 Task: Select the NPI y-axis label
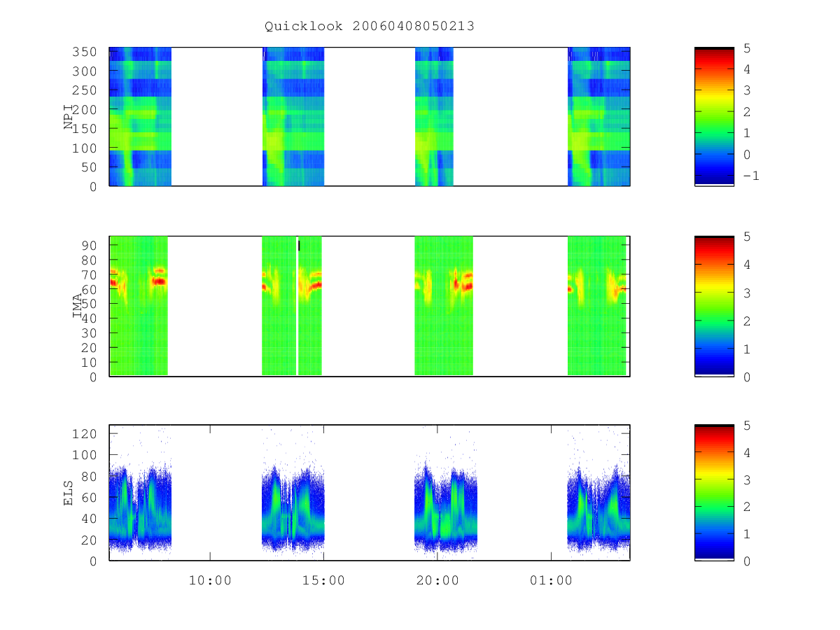point(70,117)
